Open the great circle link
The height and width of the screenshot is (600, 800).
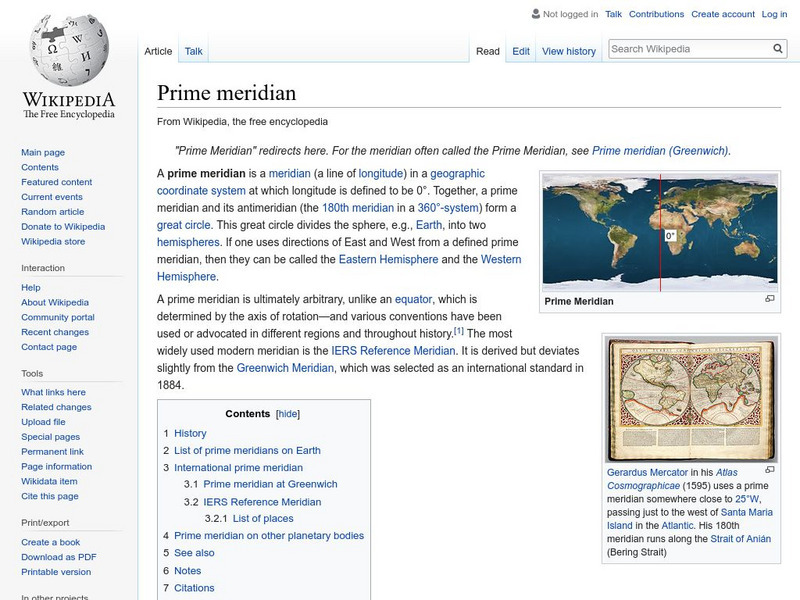point(184,225)
